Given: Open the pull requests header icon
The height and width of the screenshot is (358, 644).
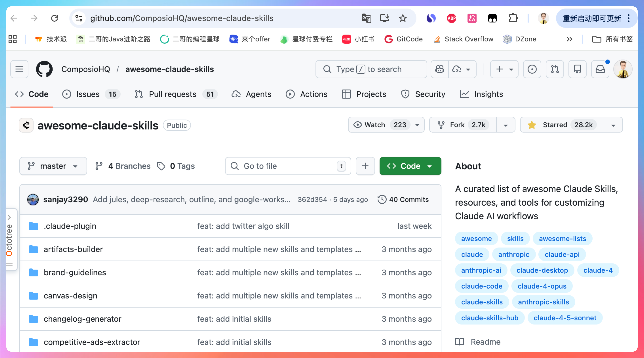Looking at the screenshot, I should pyautogui.click(x=555, y=69).
